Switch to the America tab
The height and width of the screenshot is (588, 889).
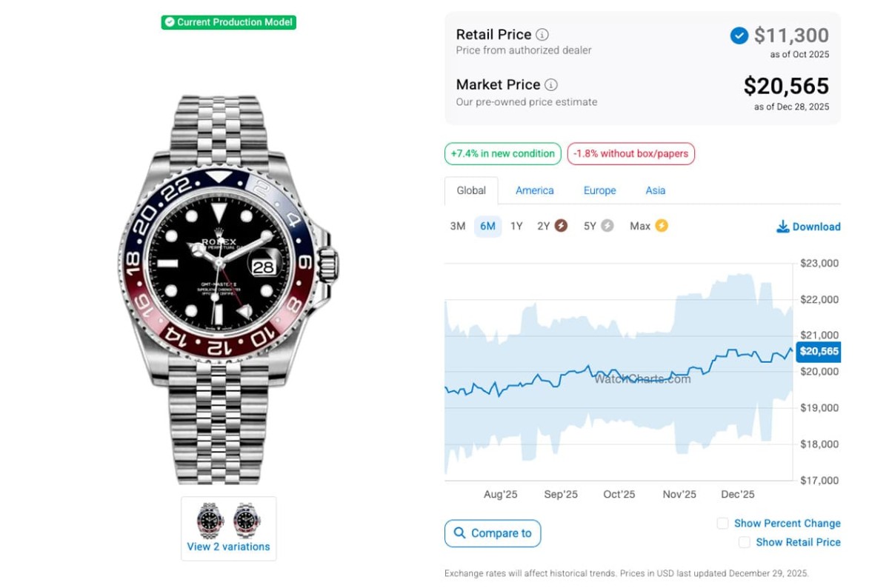click(534, 190)
